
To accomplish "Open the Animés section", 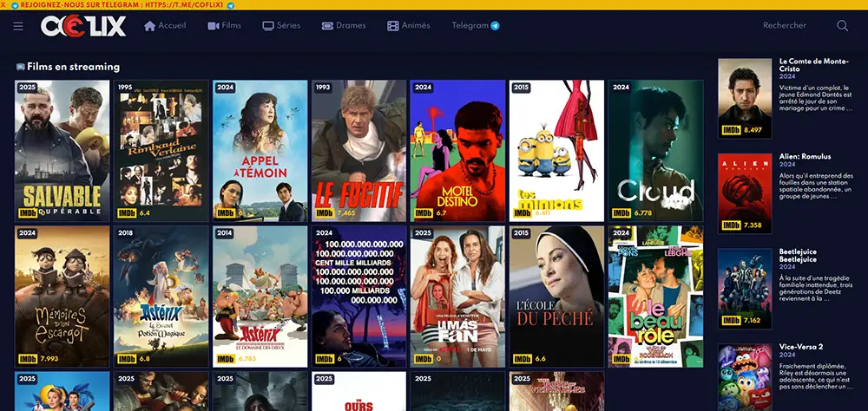I will pyautogui.click(x=409, y=25).
